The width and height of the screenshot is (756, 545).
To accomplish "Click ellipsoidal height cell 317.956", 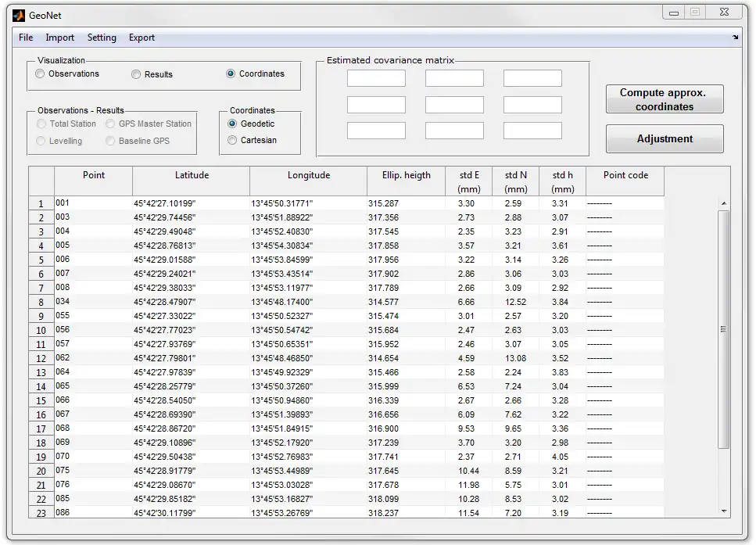I will pyautogui.click(x=406, y=260).
